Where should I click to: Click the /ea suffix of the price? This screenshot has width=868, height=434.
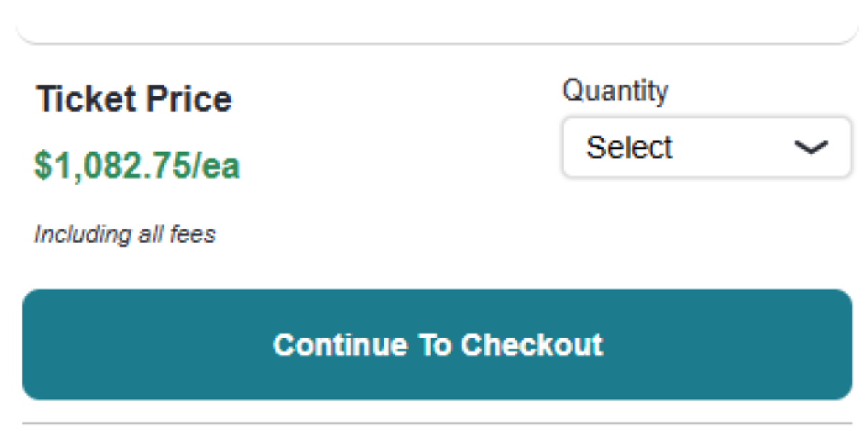216,166
